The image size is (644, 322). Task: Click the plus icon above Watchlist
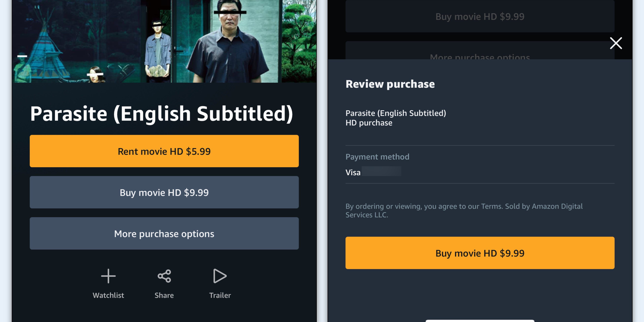(108, 276)
